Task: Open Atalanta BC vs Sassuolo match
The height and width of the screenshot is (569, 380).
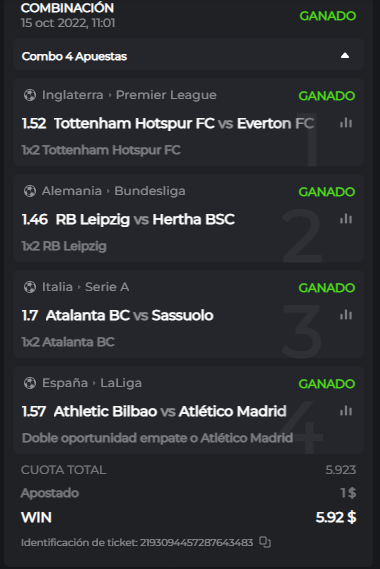Action: pyautogui.click(x=130, y=315)
